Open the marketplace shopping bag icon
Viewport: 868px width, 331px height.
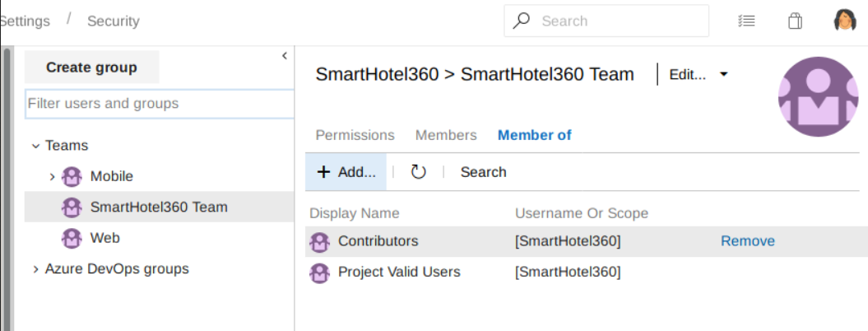pyautogui.click(x=795, y=21)
